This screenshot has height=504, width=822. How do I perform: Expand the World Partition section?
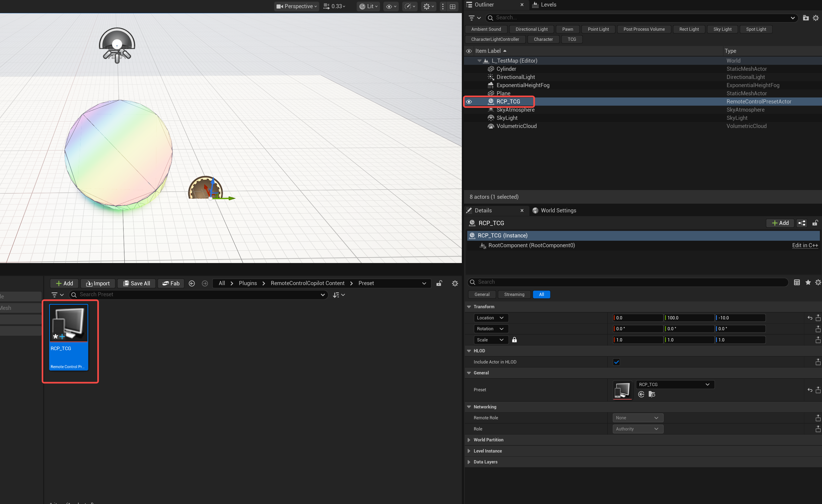pyautogui.click(x=469, y=440)
